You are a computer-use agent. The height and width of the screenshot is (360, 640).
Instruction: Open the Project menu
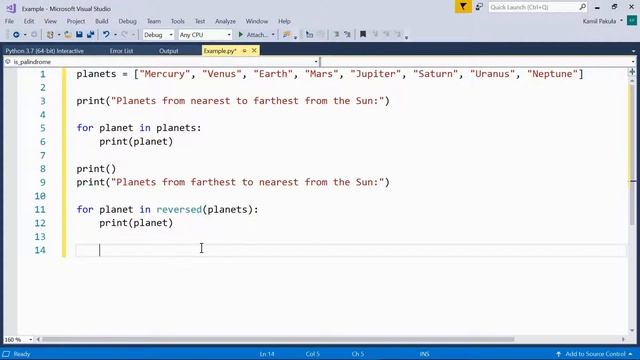(76, 21)
